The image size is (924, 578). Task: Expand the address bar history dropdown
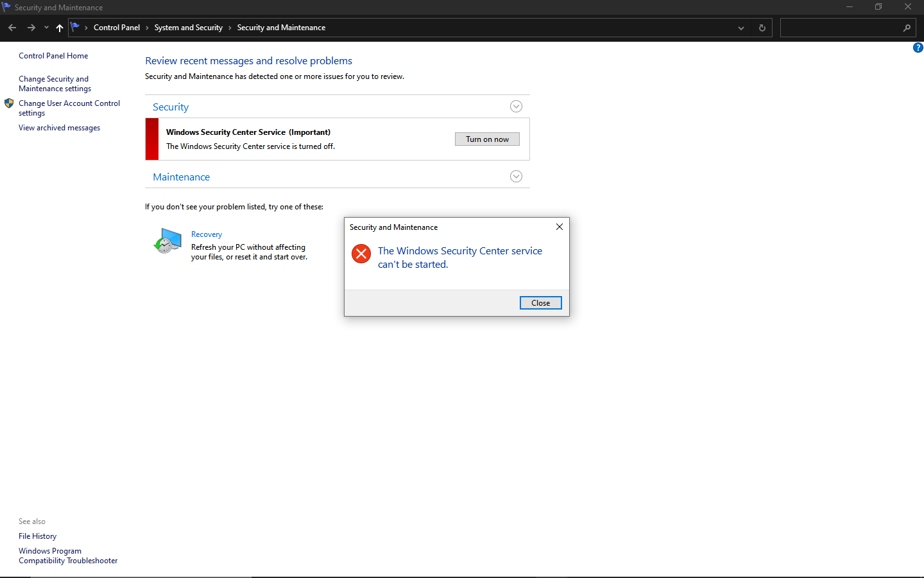(x=741, y=28)
